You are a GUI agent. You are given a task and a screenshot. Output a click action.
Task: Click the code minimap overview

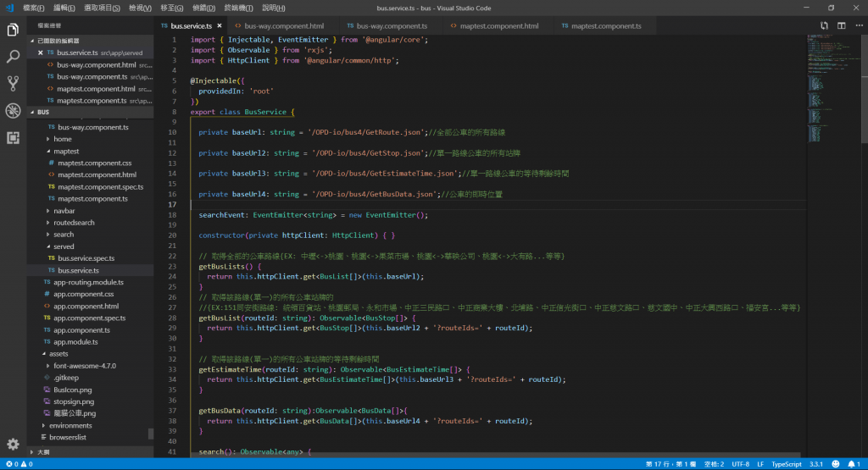coord(833,88)
